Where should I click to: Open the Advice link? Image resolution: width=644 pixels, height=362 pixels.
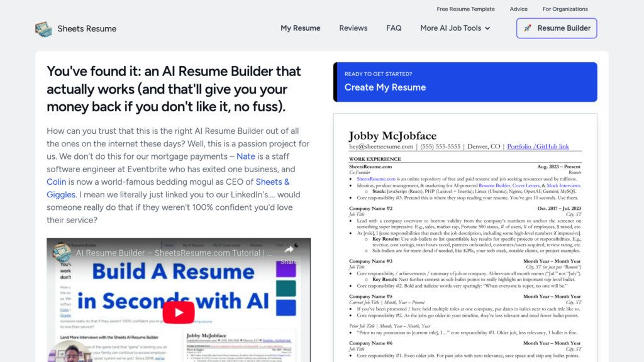(519, 9)
